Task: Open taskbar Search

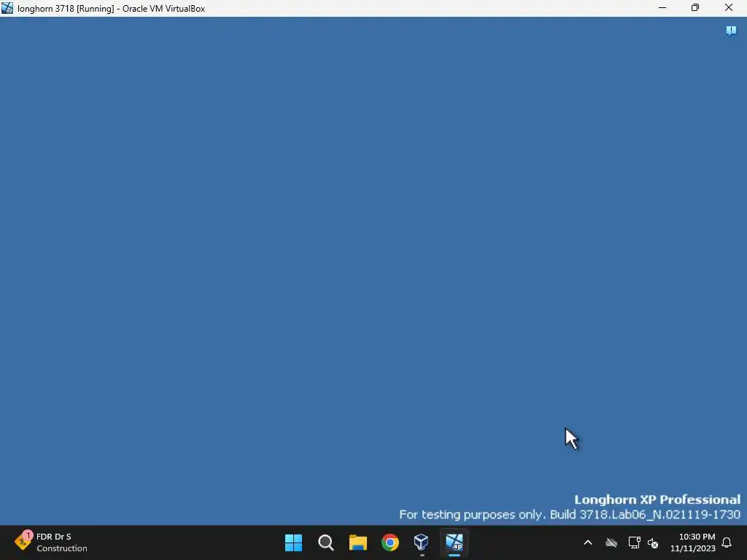Action: click(326, 542)
